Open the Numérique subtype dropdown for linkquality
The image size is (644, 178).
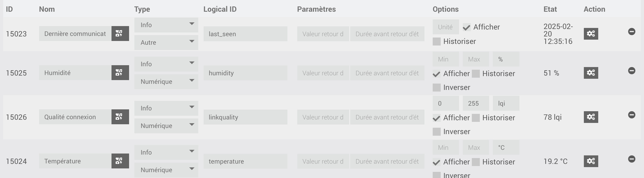coord(166,126)
